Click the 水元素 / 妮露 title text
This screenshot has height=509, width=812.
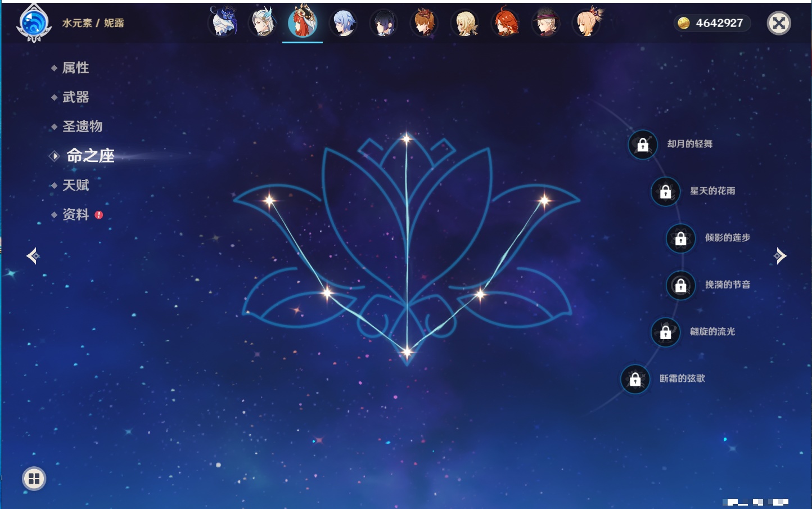click(93, 23)
